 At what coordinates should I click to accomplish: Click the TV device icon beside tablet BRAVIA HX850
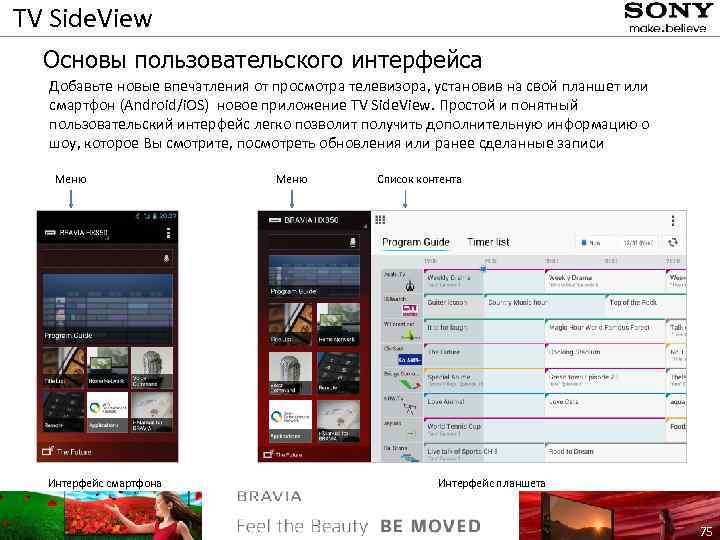pyautogui.click(x=275, y=220)
